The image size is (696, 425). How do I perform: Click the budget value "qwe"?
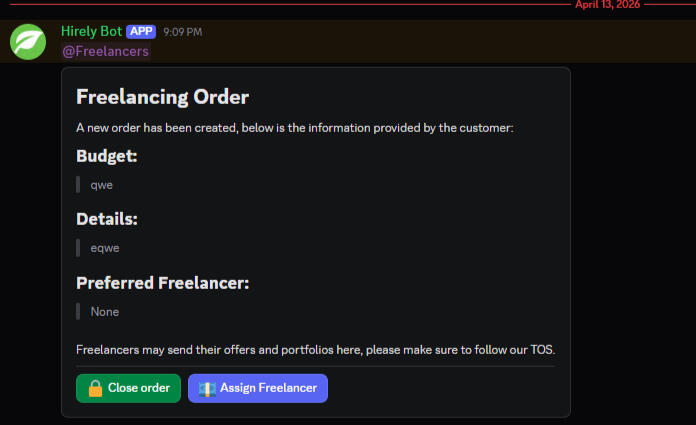point(102,185)
